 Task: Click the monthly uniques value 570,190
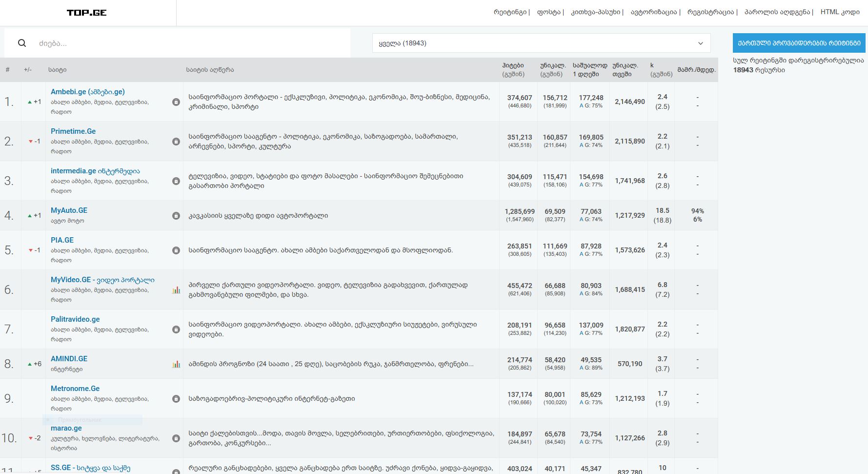pyautogui.click(x=630, y=364)
